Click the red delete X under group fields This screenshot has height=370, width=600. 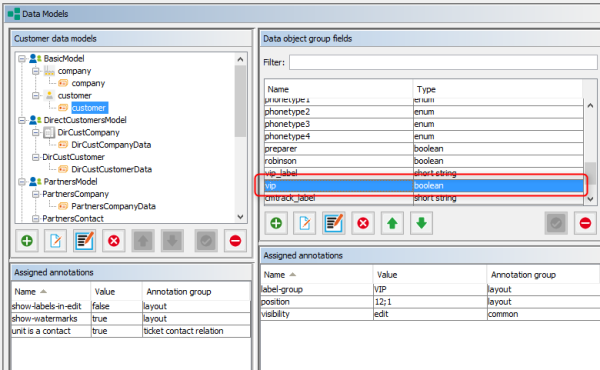point(363,223)
